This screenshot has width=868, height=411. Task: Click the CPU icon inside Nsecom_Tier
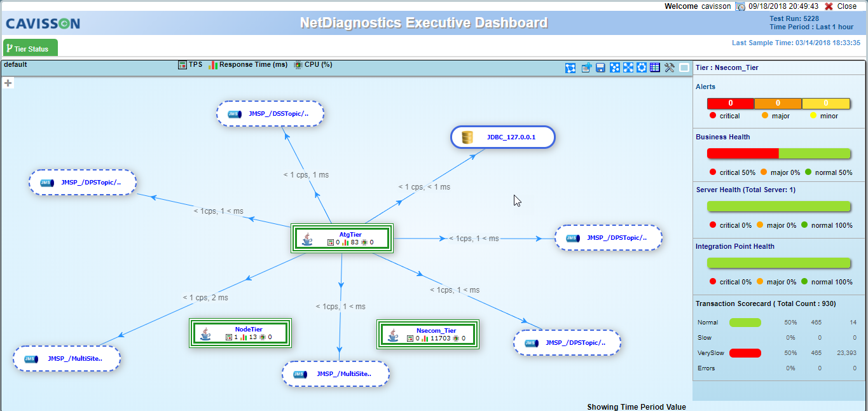[456, 338]
